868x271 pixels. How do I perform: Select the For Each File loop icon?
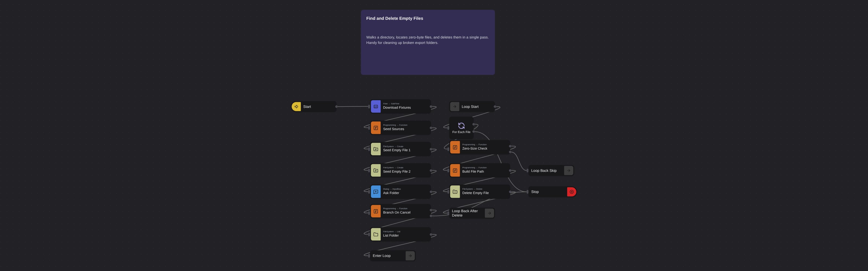(x=461, y=125)
